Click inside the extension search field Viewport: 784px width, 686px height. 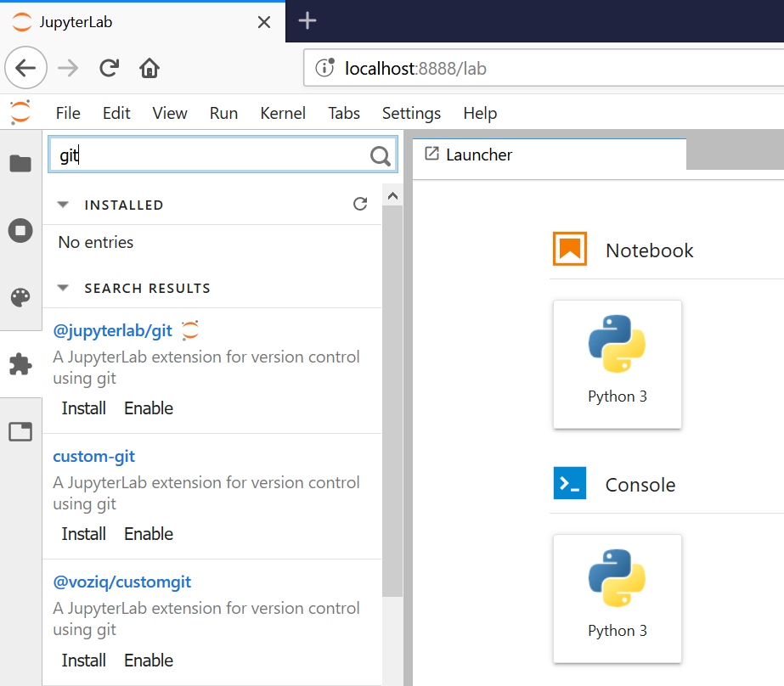pos(212,155)
